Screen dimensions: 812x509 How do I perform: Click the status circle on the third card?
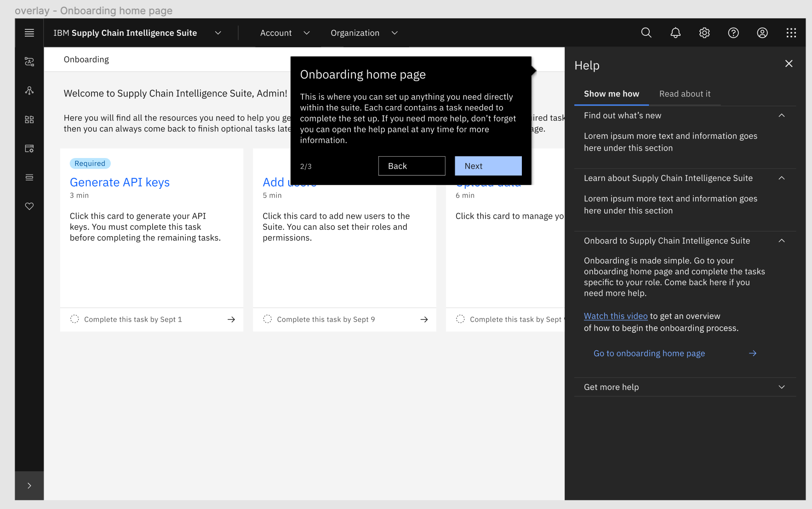tap(460, 319)
